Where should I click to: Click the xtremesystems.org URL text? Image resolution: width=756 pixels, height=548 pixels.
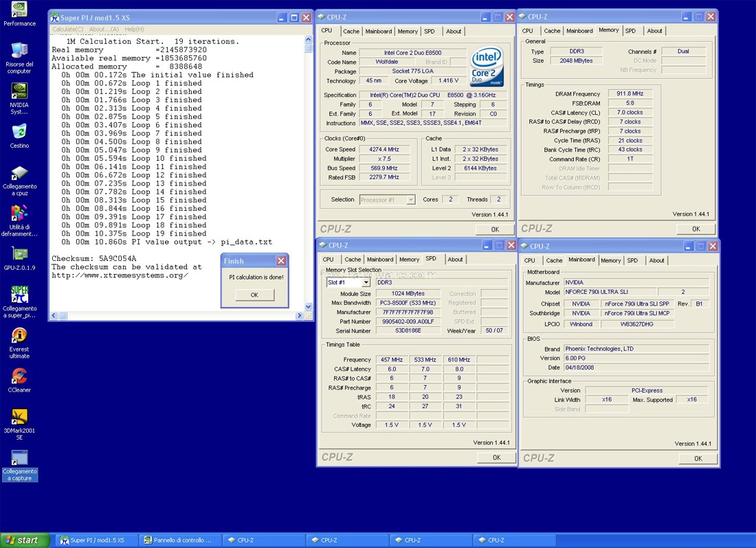click(x=120, y=275)
